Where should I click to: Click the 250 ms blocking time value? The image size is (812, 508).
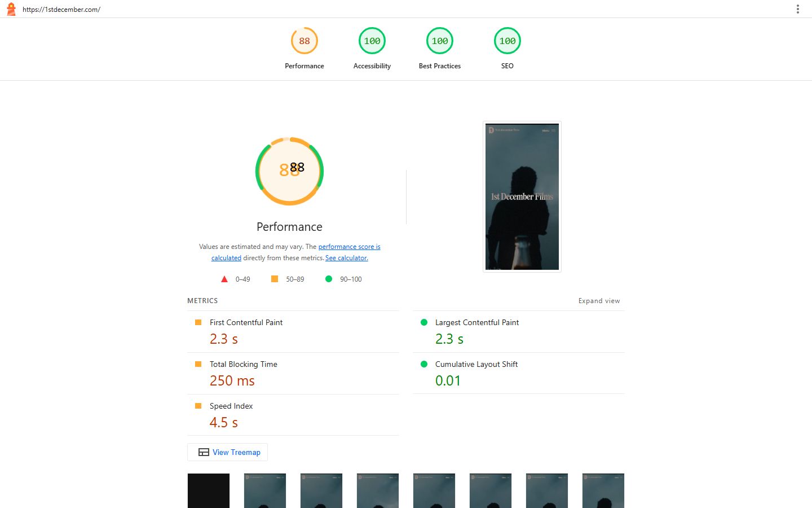232,381
